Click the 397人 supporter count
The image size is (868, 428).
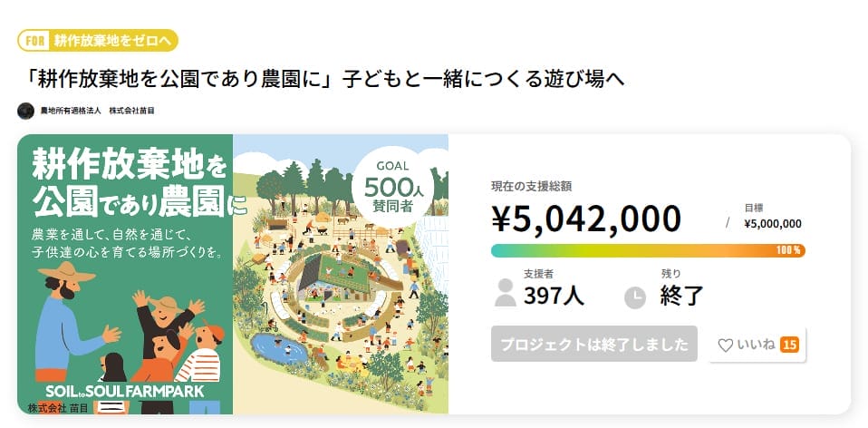[553, 295]
